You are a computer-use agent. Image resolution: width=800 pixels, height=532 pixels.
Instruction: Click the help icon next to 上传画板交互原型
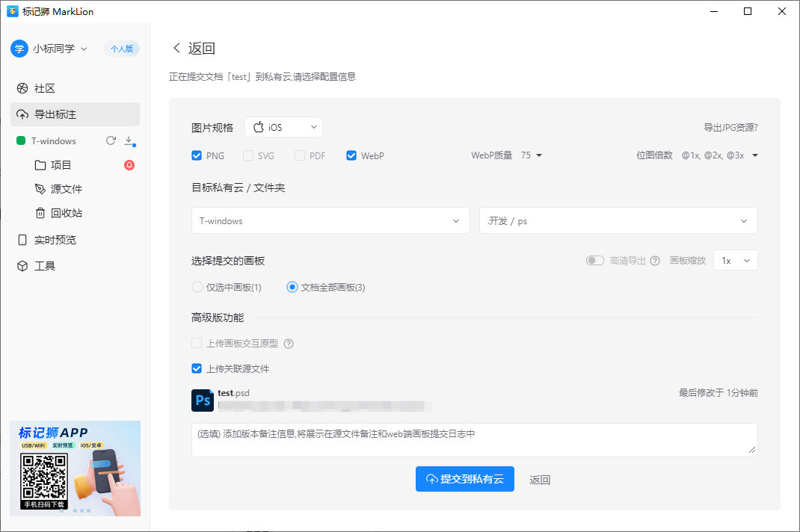click(289, 343)
